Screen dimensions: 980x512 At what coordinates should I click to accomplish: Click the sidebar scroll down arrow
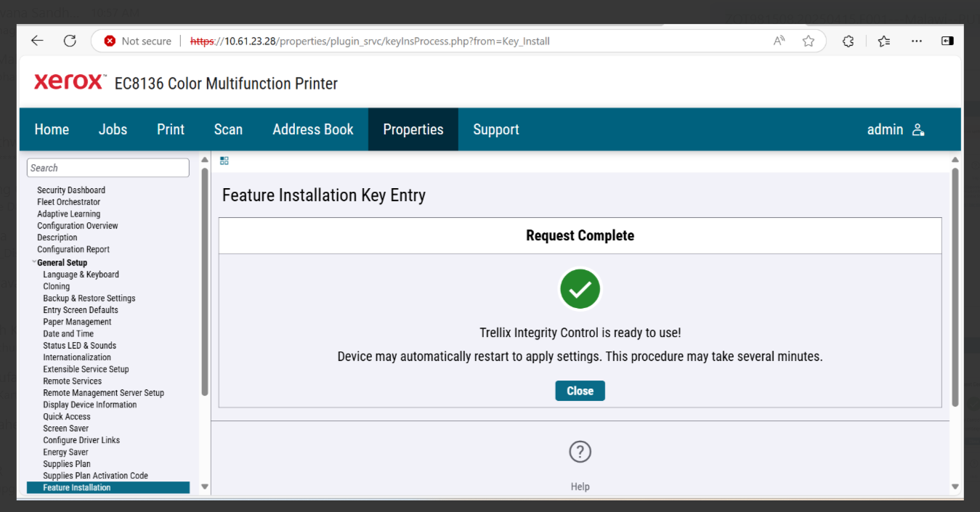tap(204, 487)
